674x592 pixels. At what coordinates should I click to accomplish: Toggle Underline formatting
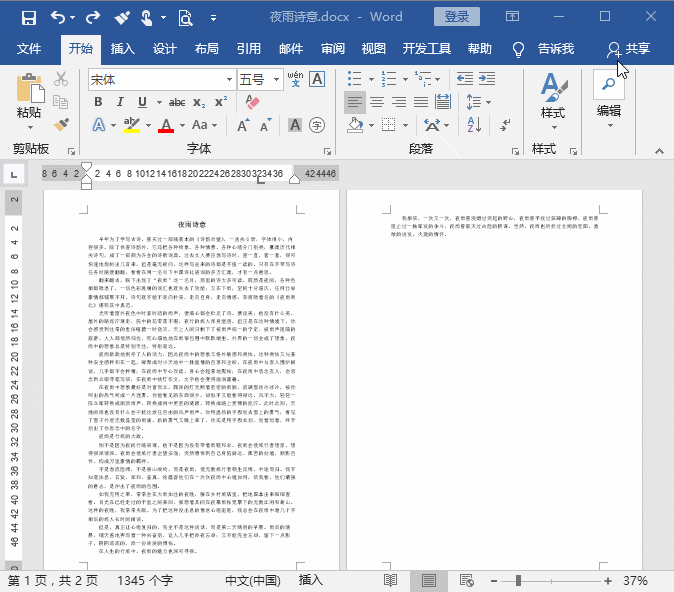tap(142, 102)
